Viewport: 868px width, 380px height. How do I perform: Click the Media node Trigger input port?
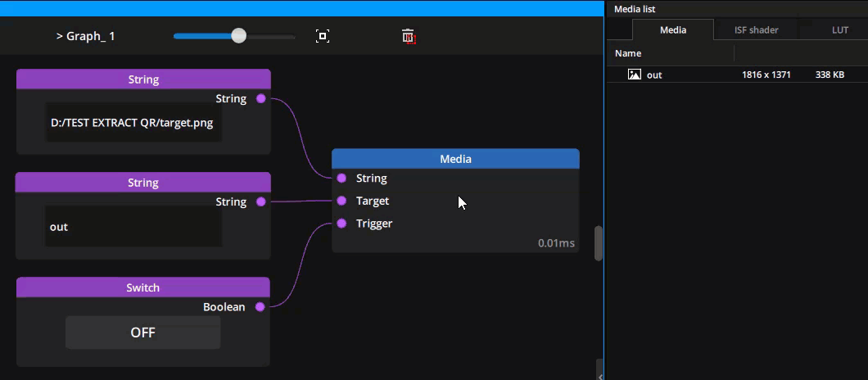[341, 224]
